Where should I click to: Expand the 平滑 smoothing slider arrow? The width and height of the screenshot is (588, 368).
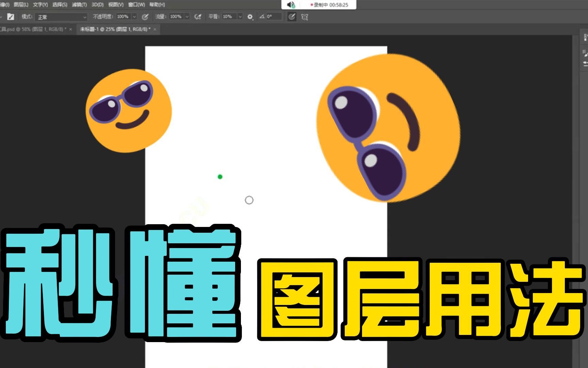[240, 17]
